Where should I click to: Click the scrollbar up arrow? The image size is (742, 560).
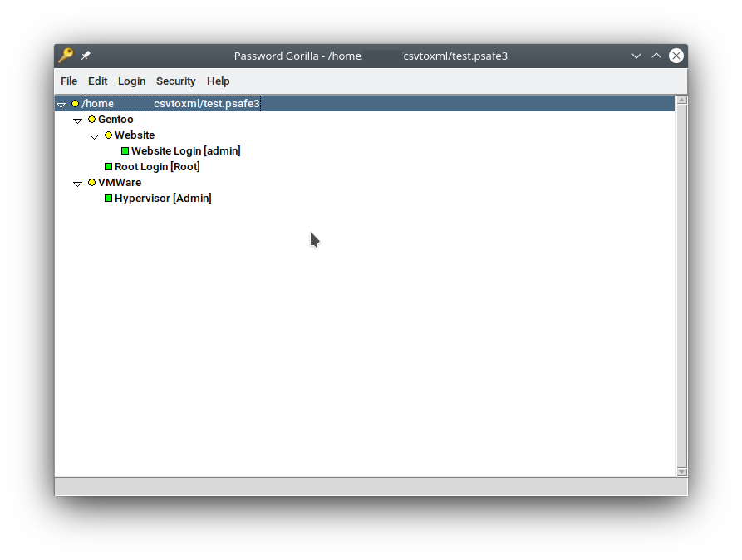tap(682, 100)
